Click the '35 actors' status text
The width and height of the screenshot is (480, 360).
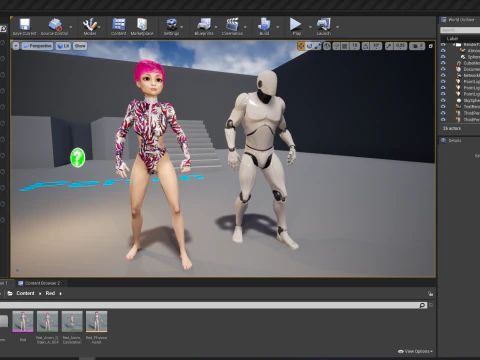coord(452,128)
